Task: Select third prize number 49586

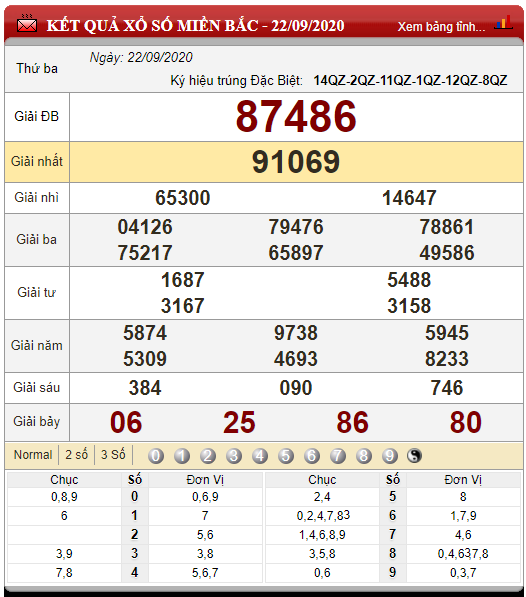Action: tap(447, 253)
